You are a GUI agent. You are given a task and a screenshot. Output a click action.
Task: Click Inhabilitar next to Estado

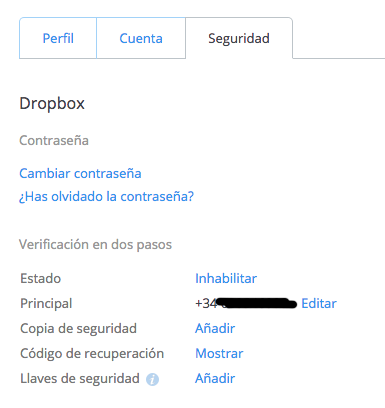(226, 278)
